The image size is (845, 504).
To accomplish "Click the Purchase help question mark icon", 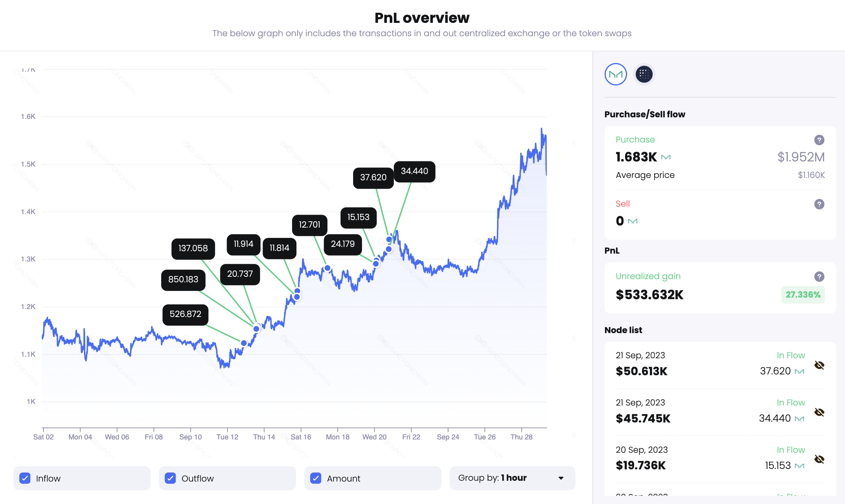I will (x=819, y=140).
